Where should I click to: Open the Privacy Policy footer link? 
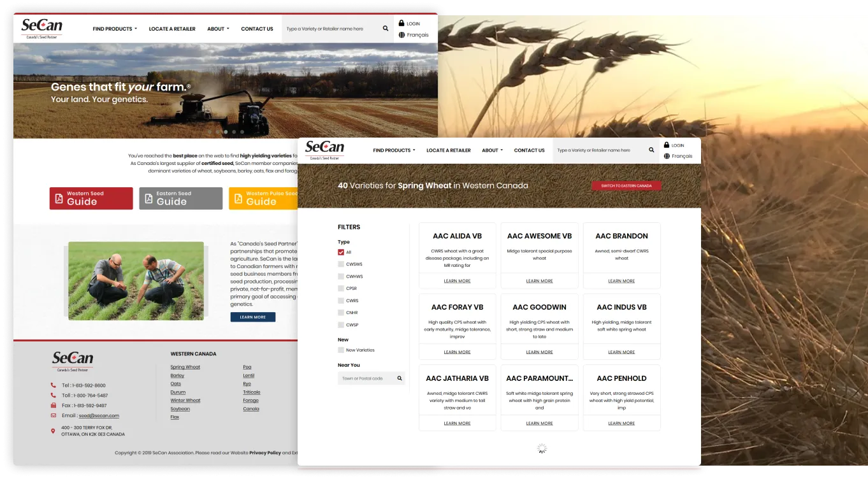(x=265, y=453)
